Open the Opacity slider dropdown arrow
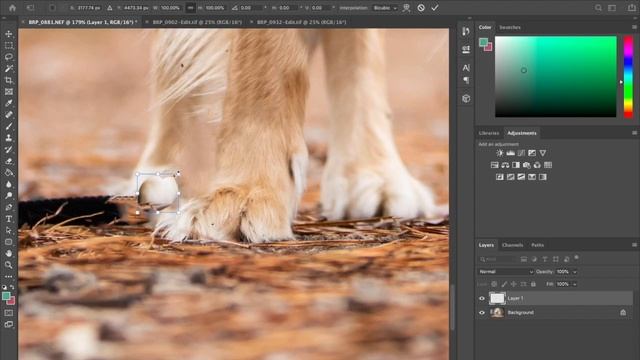Image resolution: width=640 pixels, height=360 pixels. (x=575, y=272)
